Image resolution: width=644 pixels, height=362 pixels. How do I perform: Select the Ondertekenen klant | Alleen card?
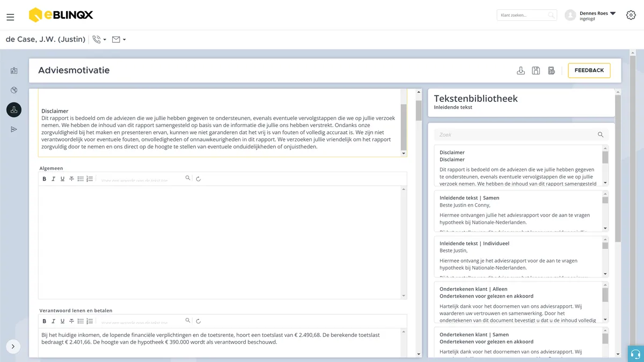[521, 302]
